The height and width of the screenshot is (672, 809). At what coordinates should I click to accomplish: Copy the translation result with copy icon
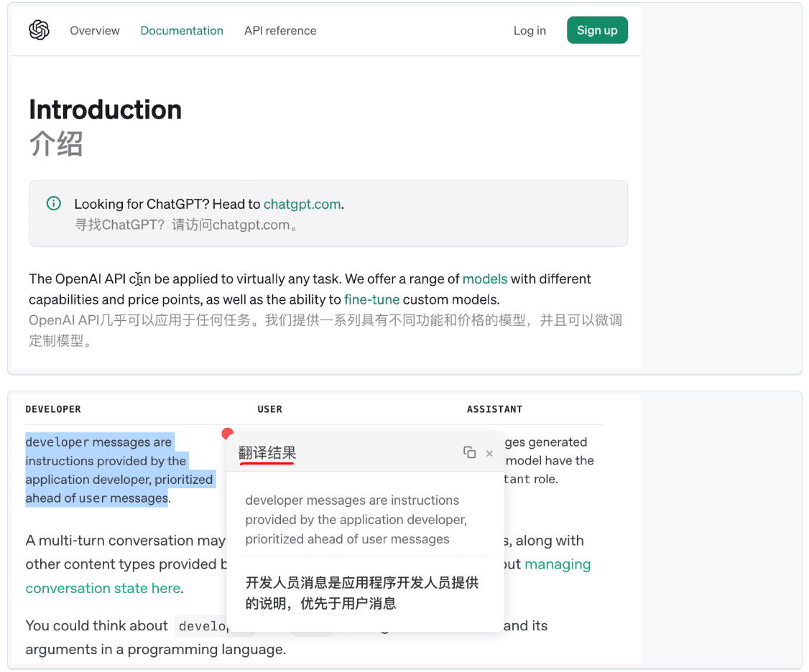[x=469, y=453]
